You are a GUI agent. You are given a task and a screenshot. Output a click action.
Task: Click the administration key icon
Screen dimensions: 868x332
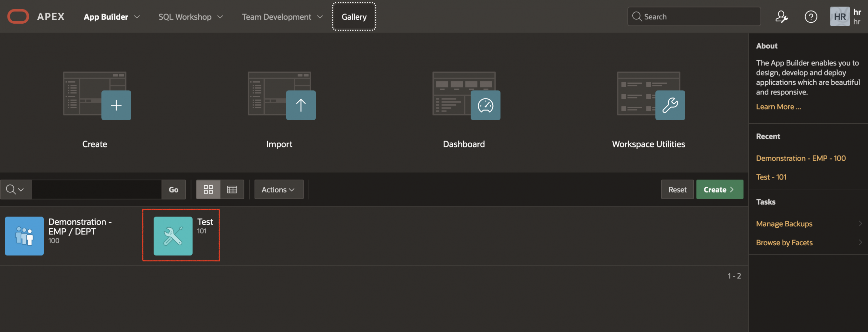tap(782, 16)
